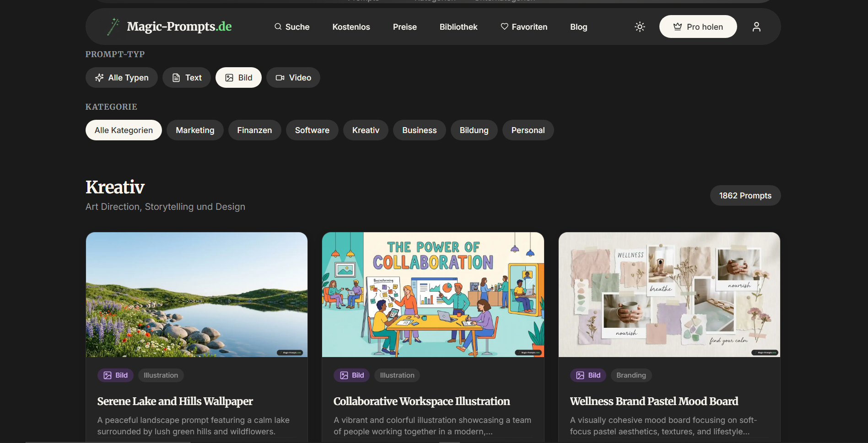Viewport: 868px width, 443px height.
Task: Click the Bild tag on Serene Lake card
Action: [115, 375]
